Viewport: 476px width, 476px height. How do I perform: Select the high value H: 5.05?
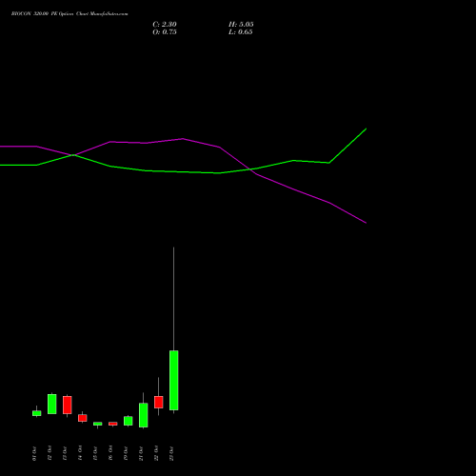[x=241, y=24]
